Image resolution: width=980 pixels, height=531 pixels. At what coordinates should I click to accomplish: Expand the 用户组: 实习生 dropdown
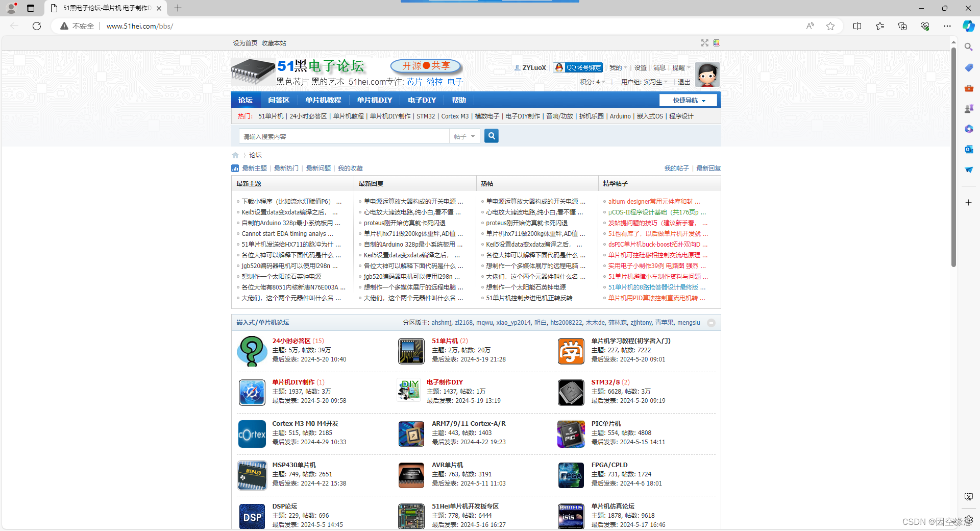644,82
